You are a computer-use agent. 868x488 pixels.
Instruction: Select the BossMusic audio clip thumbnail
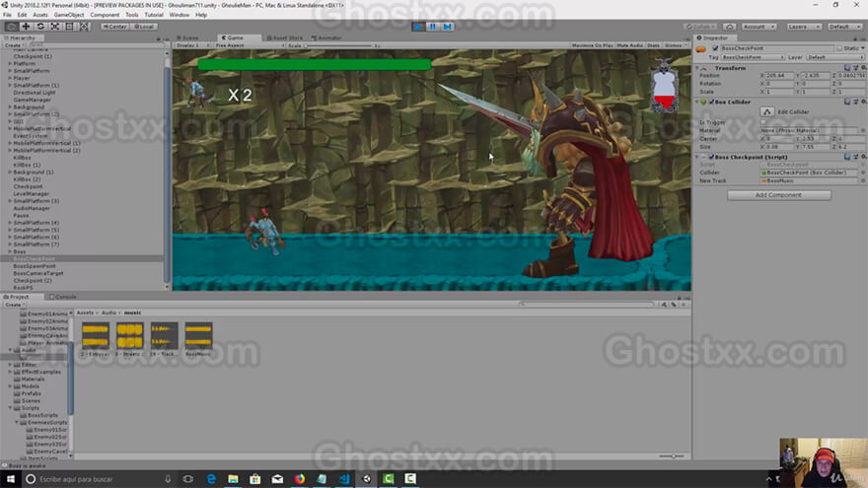pos(198,335)
